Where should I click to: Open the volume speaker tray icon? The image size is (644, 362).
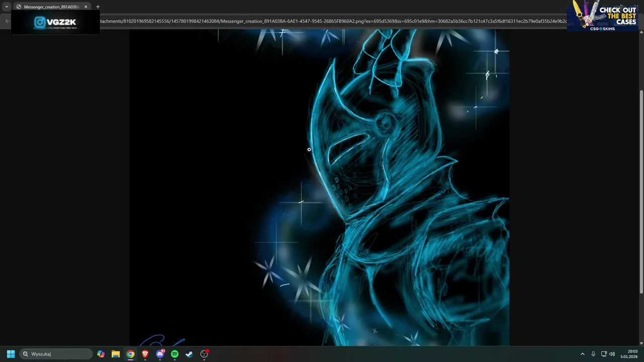click(612, 354)
